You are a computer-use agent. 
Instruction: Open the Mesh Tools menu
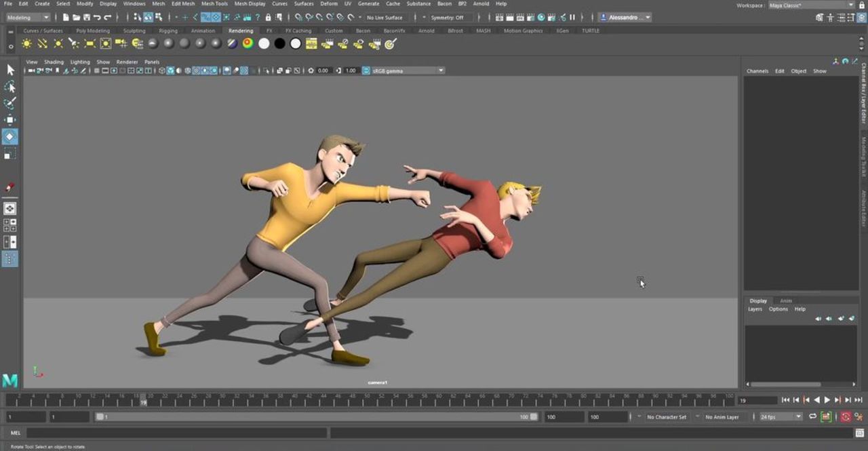coord(214,3)
